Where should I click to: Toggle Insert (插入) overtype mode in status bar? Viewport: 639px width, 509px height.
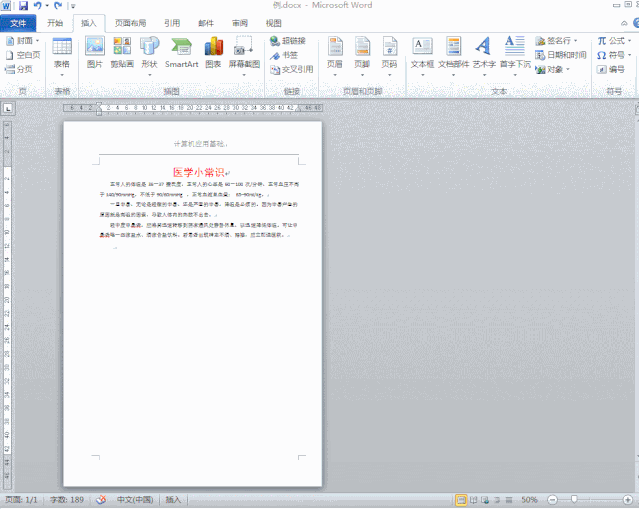coord(173,500)
